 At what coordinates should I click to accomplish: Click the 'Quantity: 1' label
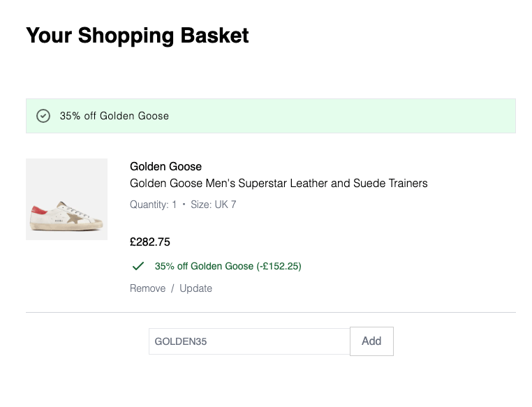[153, 205]
